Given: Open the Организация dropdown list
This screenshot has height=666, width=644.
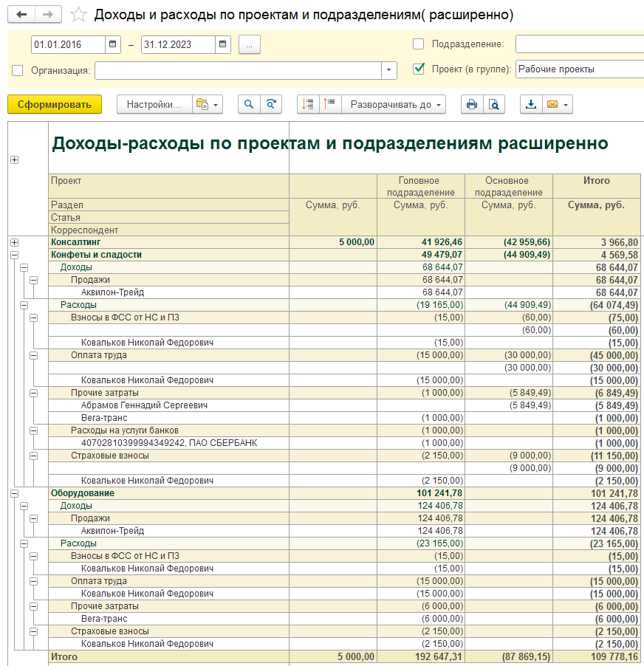Looking at the screenshot, I should click(388, 70).
